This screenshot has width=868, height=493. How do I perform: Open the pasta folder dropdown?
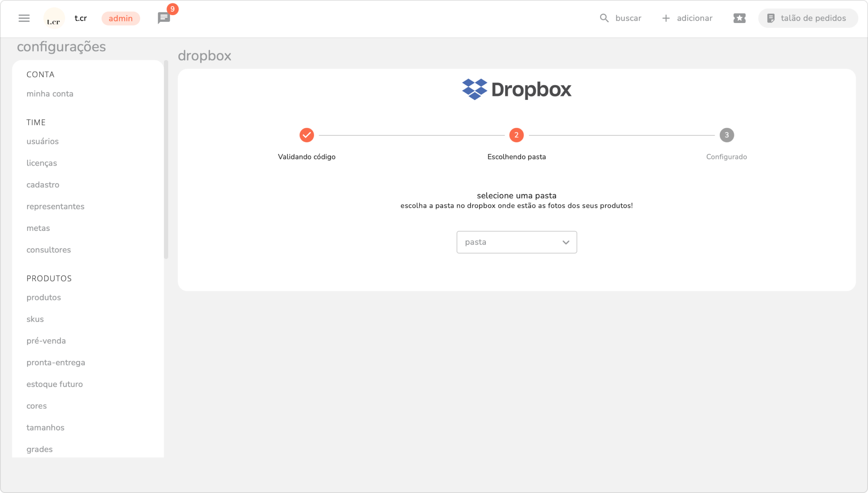pyautogui.click(x=510, y=242)
